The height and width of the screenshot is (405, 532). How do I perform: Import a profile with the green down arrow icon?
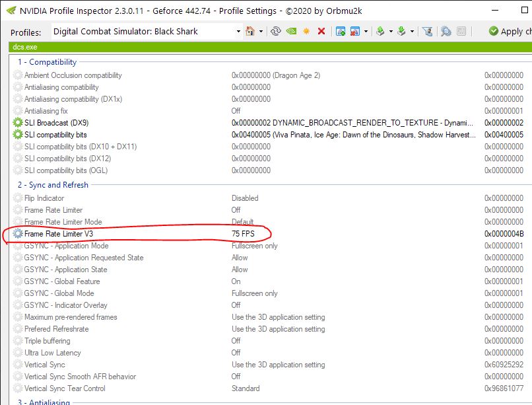click(x=401, y=31)
